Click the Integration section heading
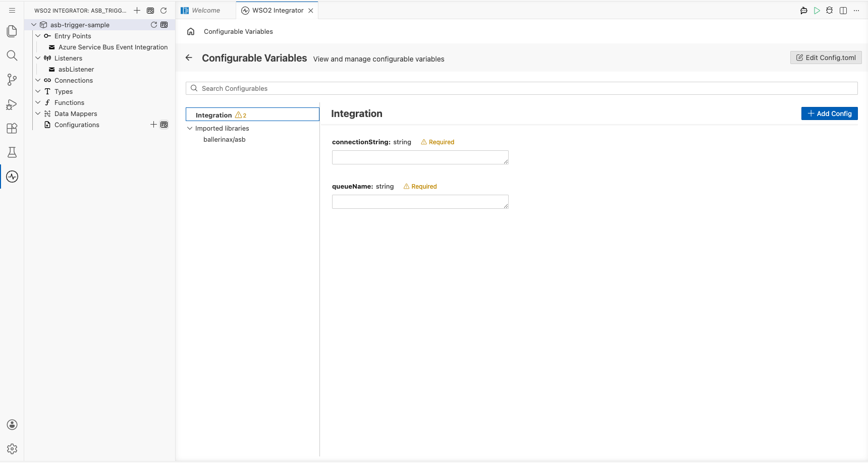Viewport: 868px width, 463px height. [357, 113]
